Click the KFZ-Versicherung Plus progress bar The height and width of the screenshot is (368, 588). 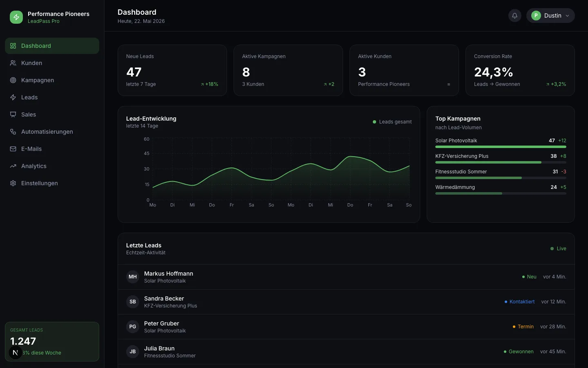tap(501, 162)
